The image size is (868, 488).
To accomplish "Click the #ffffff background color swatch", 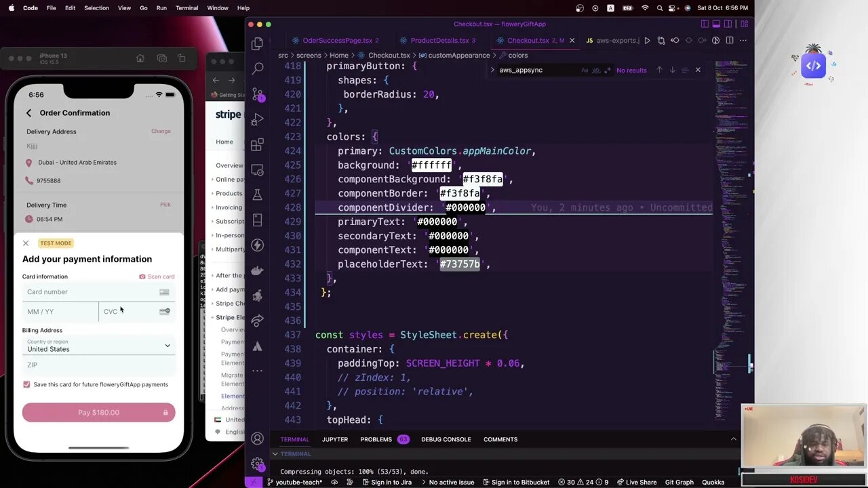I will pyautogui.click(x=431, y=165).
